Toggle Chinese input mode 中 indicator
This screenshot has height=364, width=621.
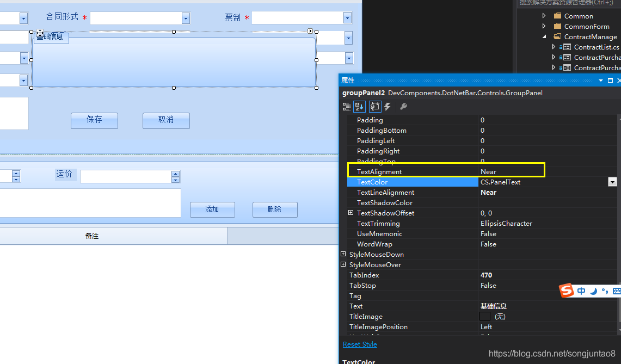click(581, 291)
